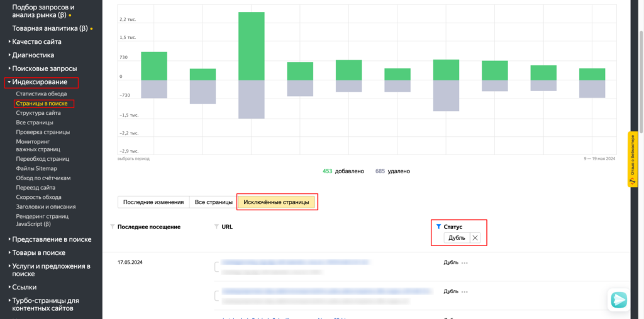Open Рендеринг страниц JavaScript (β) in sidebar

pos(42,220)
